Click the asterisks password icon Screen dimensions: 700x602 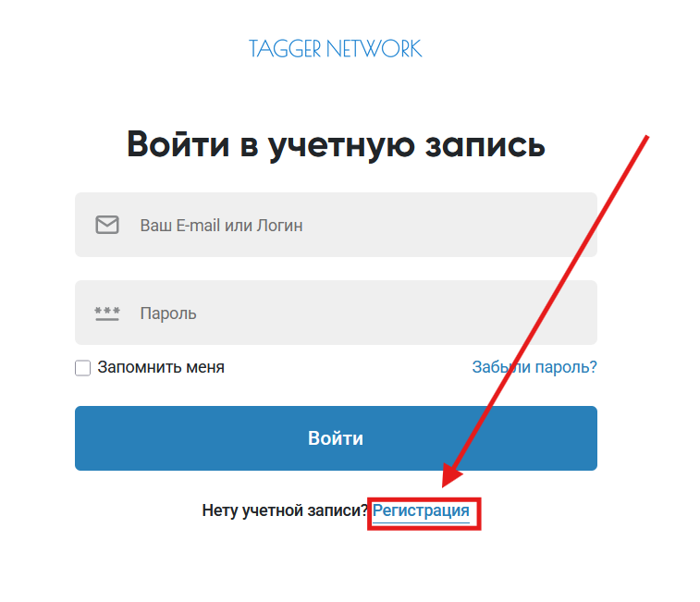(x=107, y=313)
